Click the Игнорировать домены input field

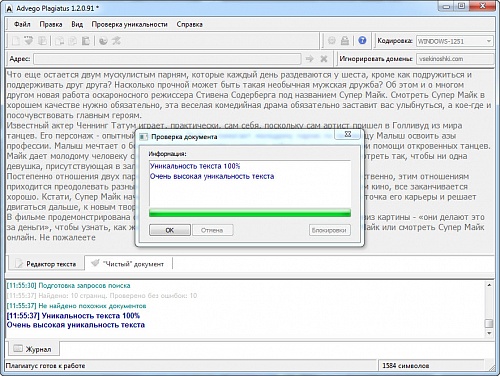click(455, 59)
